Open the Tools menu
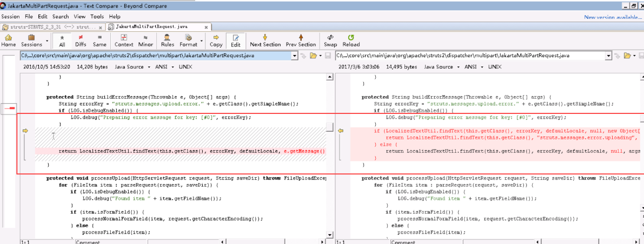Screen dimensions: 644x244 (97, 16)
